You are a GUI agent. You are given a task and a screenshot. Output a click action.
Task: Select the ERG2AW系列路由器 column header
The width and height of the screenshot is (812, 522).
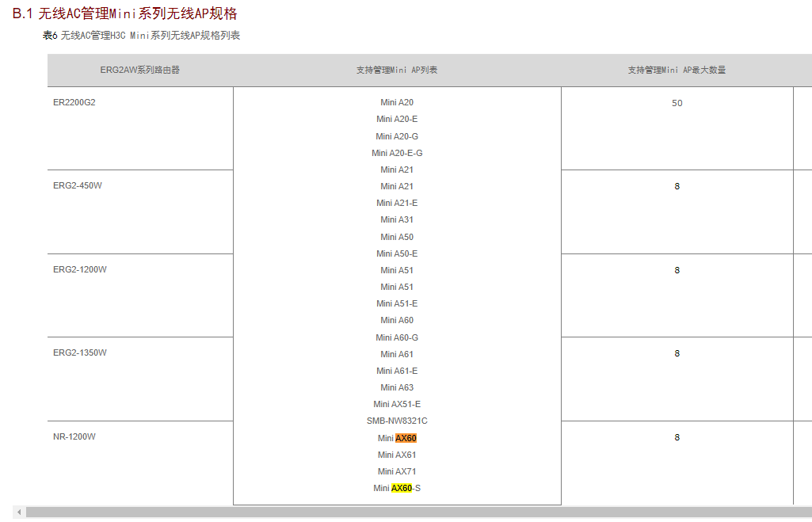(140, 70)
